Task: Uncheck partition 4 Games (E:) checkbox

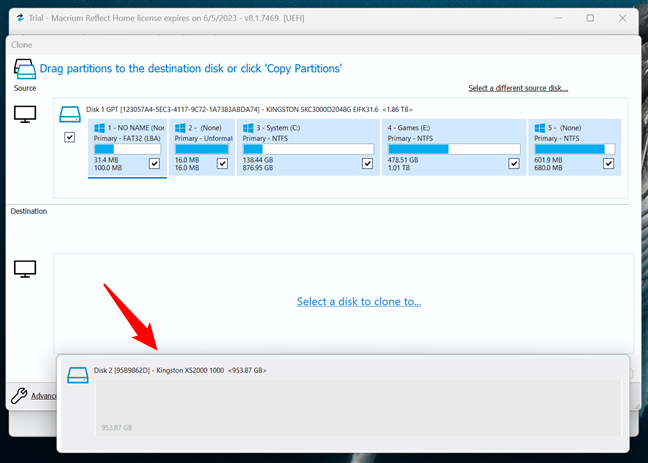Action: point(514,164)
